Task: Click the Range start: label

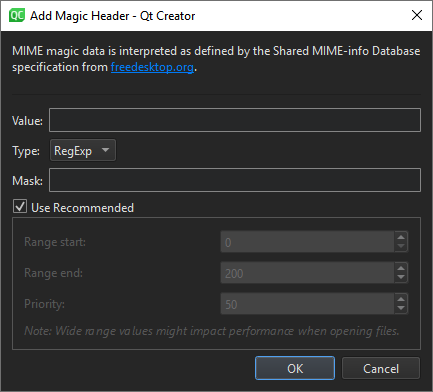Action: [x=55, y=242]
